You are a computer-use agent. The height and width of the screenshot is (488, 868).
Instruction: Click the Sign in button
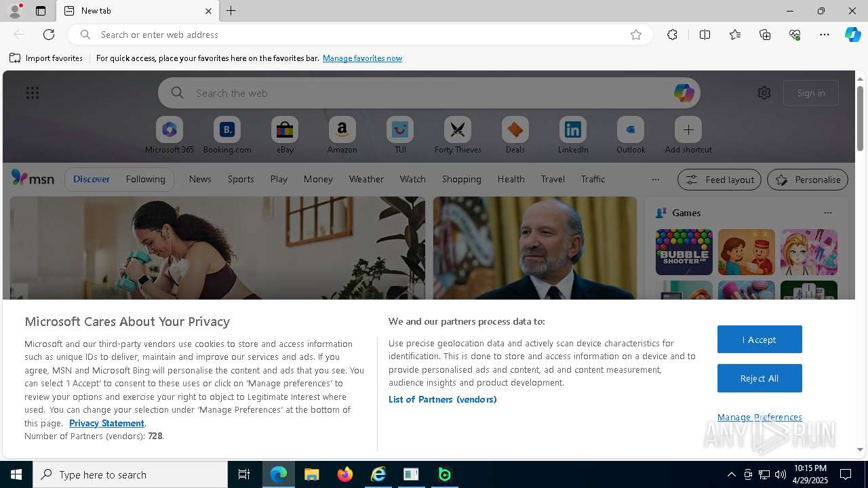click(811, 93)
